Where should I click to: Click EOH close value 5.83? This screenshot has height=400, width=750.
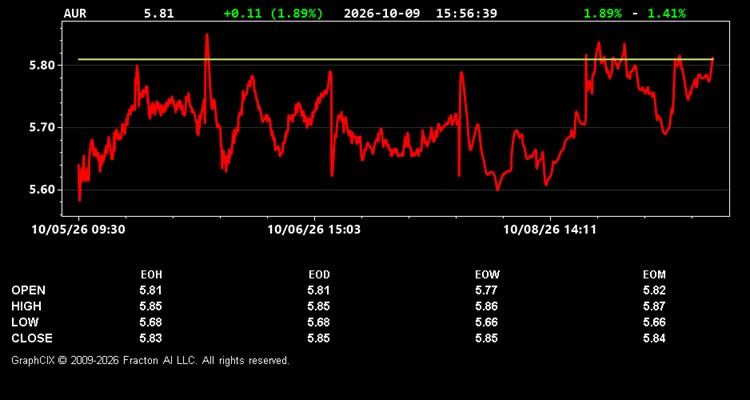point(151,338)
